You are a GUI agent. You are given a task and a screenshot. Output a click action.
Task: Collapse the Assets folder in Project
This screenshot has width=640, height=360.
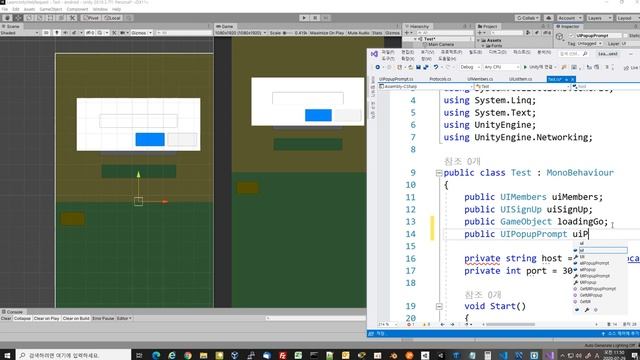click(479, 40)
